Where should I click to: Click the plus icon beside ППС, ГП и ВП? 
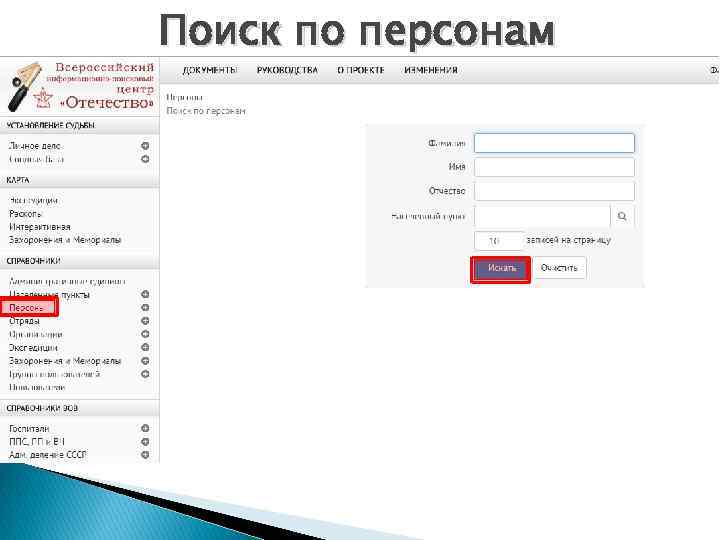tap(145, 442)
